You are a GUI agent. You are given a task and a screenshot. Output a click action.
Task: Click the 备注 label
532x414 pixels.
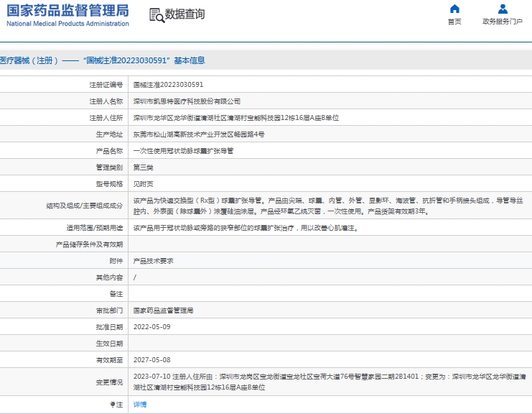(x=116, y=294)
